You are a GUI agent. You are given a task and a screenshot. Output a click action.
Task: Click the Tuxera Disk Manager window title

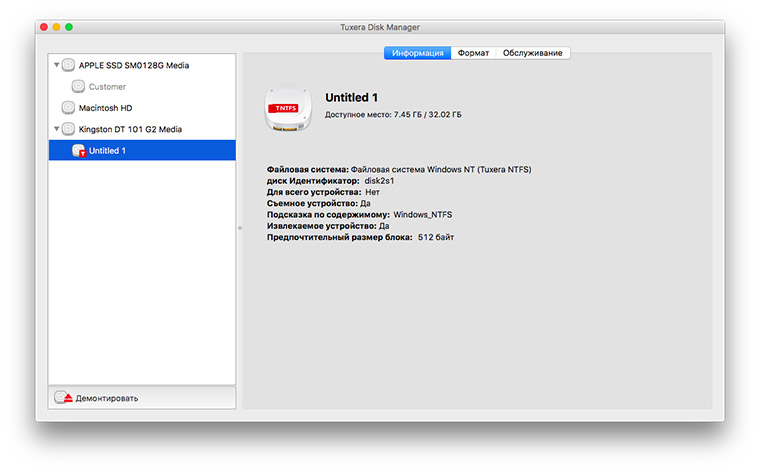click(x=380, y=27)
